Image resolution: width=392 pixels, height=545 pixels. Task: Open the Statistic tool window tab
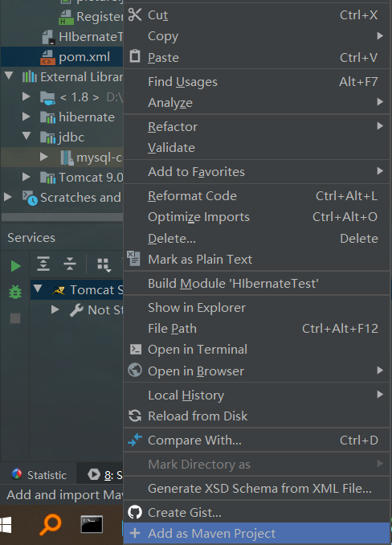(39, 475)
